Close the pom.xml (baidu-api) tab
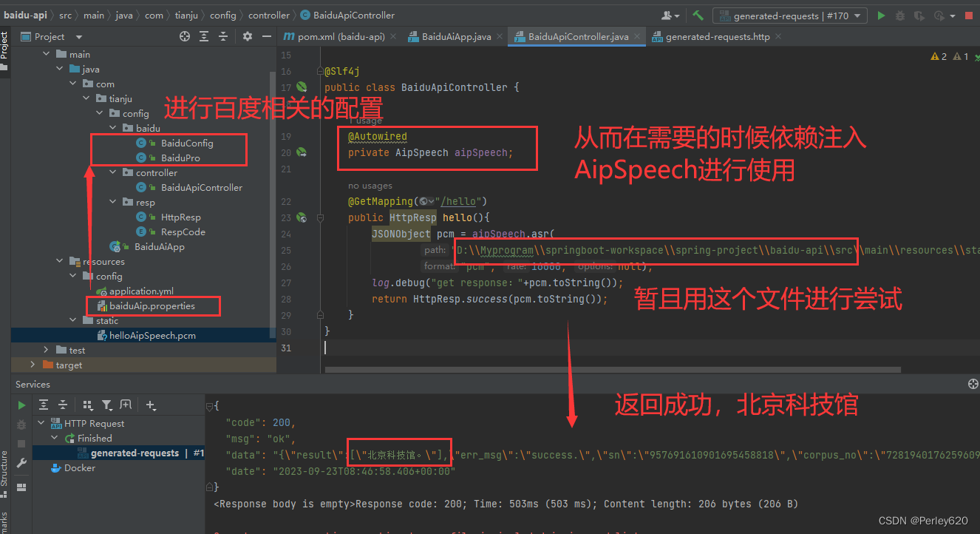 point(392,36)
